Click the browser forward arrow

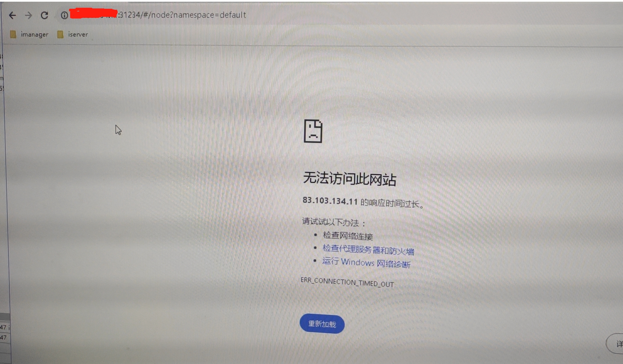tap(29, 15)
